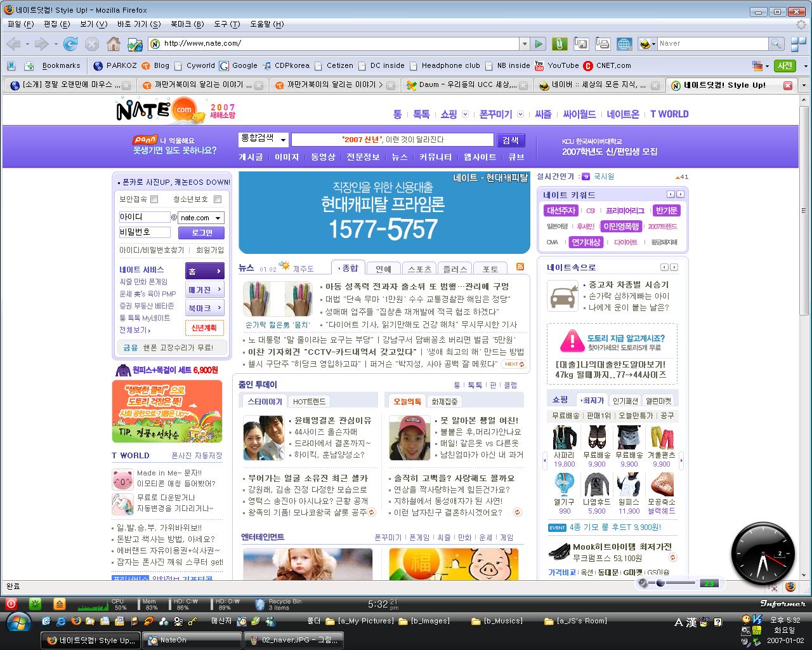Click the Firefox forward arrow
The width and height of the screenshot is (812, 650).
[41, 44]
